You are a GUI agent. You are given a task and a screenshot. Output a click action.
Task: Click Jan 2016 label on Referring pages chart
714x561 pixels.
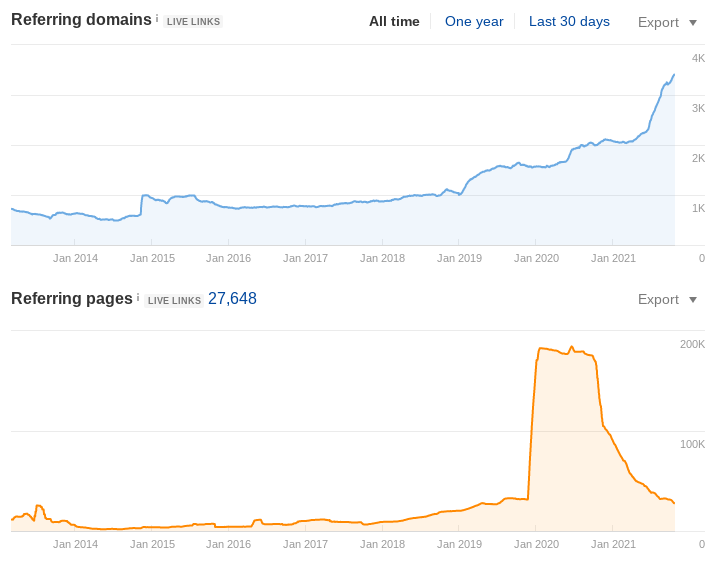(228, 544)
